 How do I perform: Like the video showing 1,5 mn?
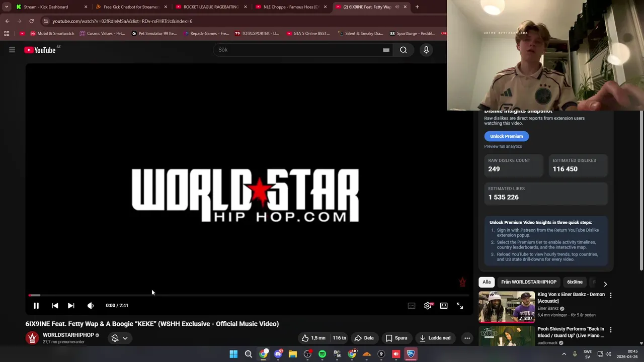click(x=313, y=338)
